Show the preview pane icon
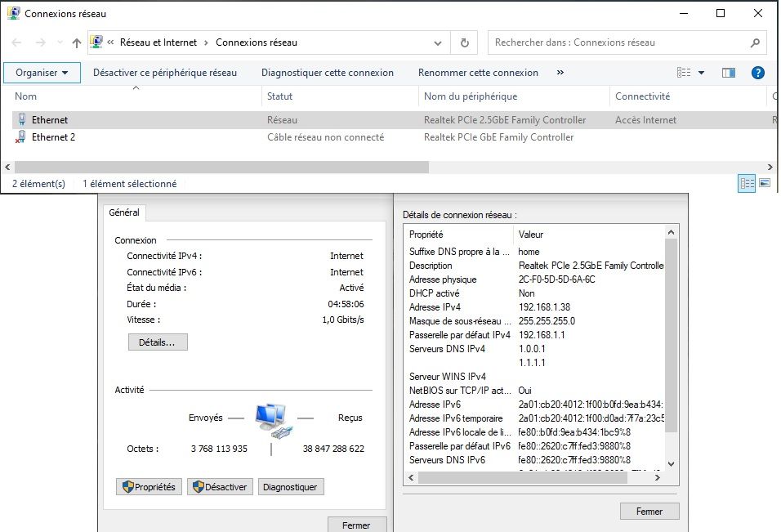This screenshot has height=532, width=781. (729, 73)
